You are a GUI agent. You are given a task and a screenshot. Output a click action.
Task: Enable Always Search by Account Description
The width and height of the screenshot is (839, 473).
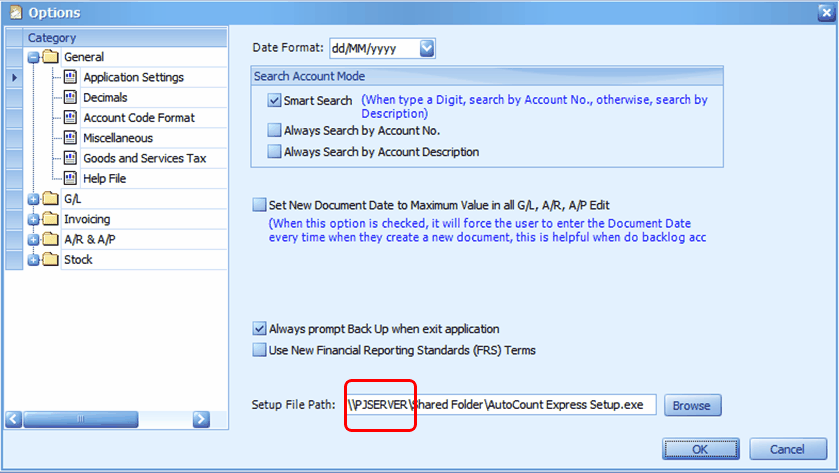[275, 152]
